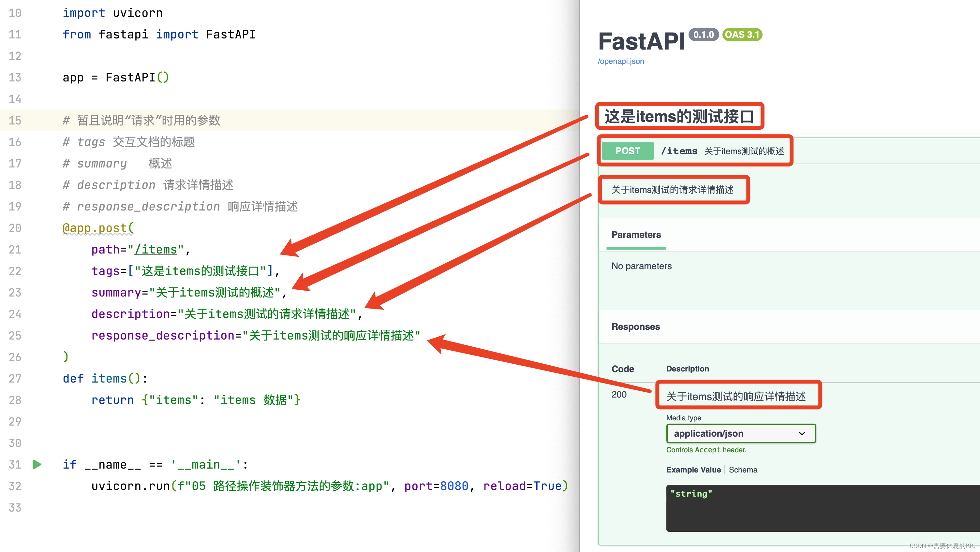Image resolution: width=980 pixels, height=552 pixels.
Task: Switch to the Schema tab
Action: [x=743, y=470]
